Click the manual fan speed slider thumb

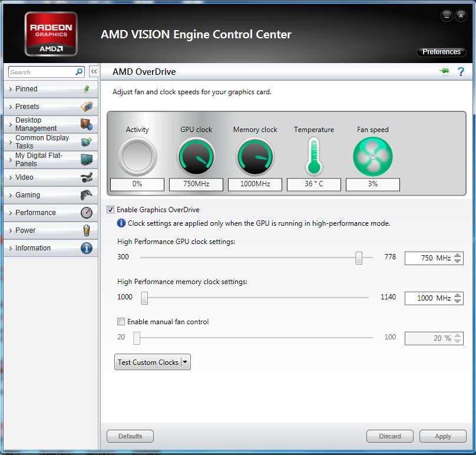click(137, 338)
